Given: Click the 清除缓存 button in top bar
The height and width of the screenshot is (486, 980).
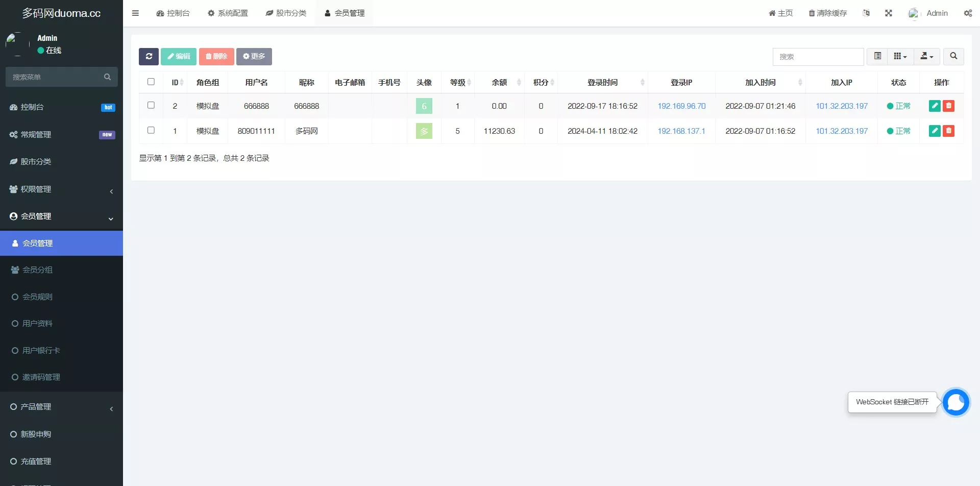Looking at the screenshot, I should coord(827,13).
